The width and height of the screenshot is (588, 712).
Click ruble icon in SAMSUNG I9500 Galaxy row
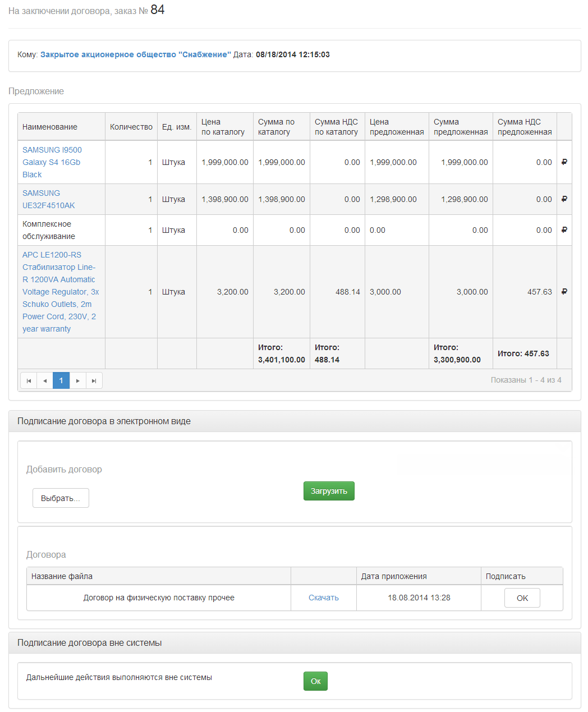(x=564, y=162)
